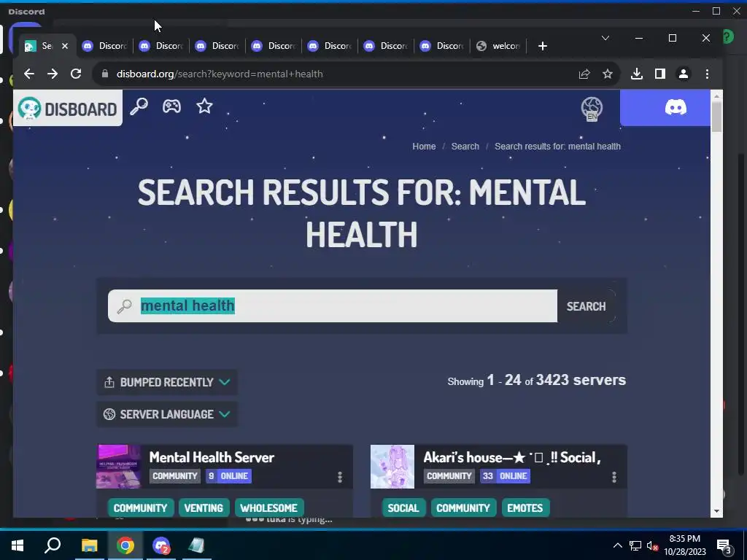Click the SEARCH button
The width and height of the screenshot is (747, 560).
(x=586, y=306)
